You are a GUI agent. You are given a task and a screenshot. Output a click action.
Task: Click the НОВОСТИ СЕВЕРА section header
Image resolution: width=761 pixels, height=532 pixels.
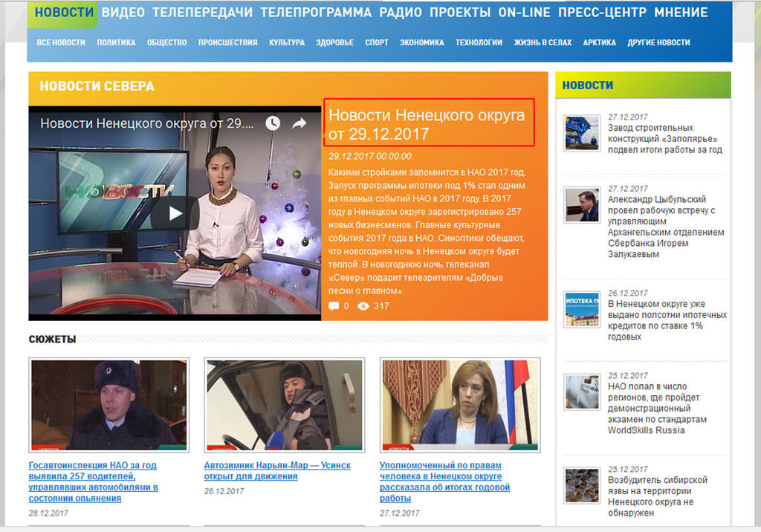[x=97, y=86]
